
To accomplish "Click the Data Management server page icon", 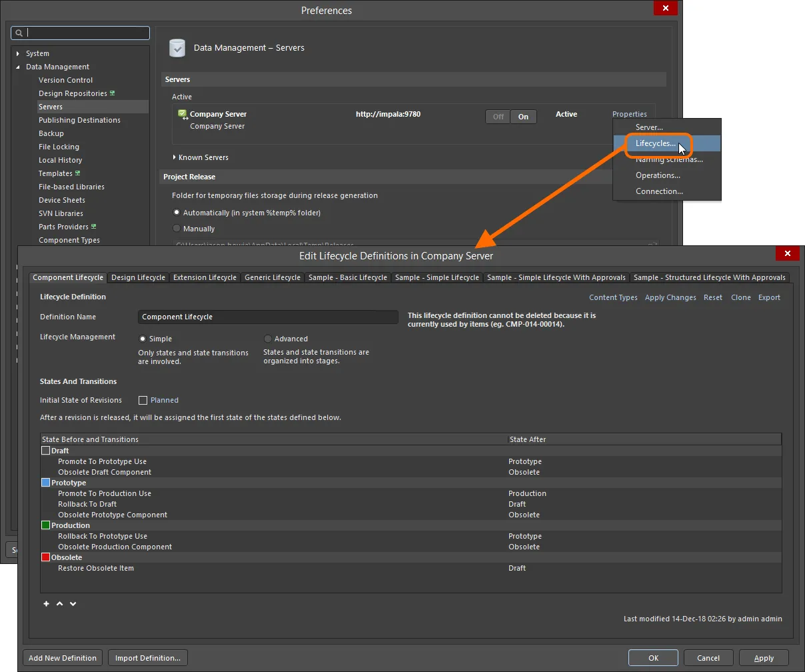I will tap(177, 48).
